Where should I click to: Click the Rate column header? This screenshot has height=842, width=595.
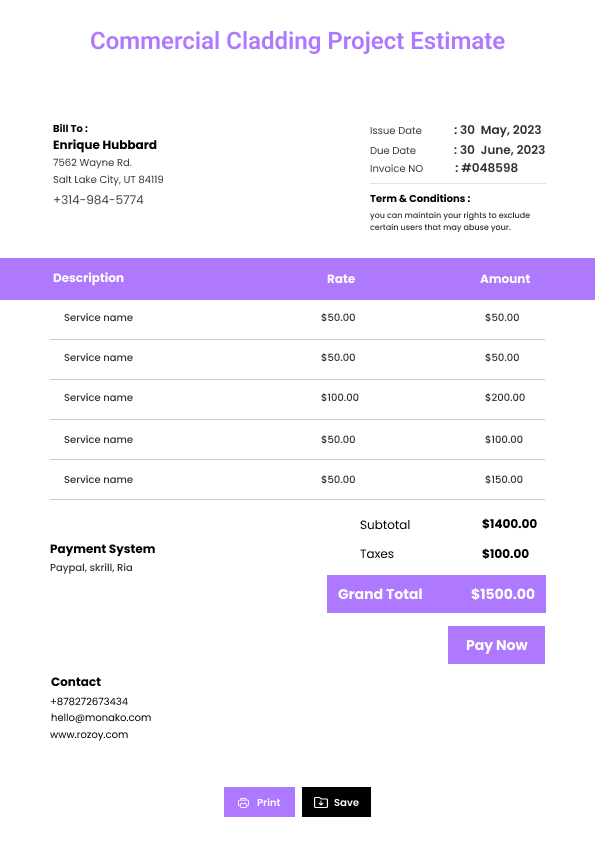pyautogui.click(x=341, y=279)
